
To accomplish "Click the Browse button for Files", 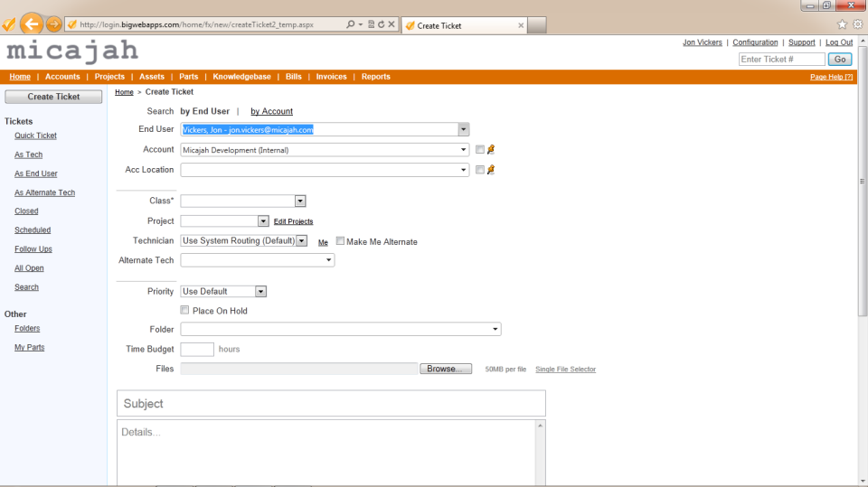I will 445,369.
